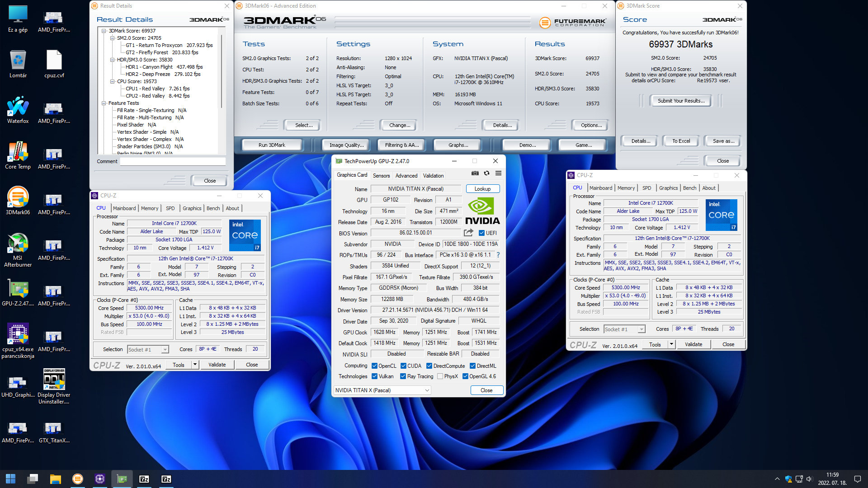Click the GPU-Z taskbar icon
The width and height of the screenshot is (868, 488).
point(122,479)
